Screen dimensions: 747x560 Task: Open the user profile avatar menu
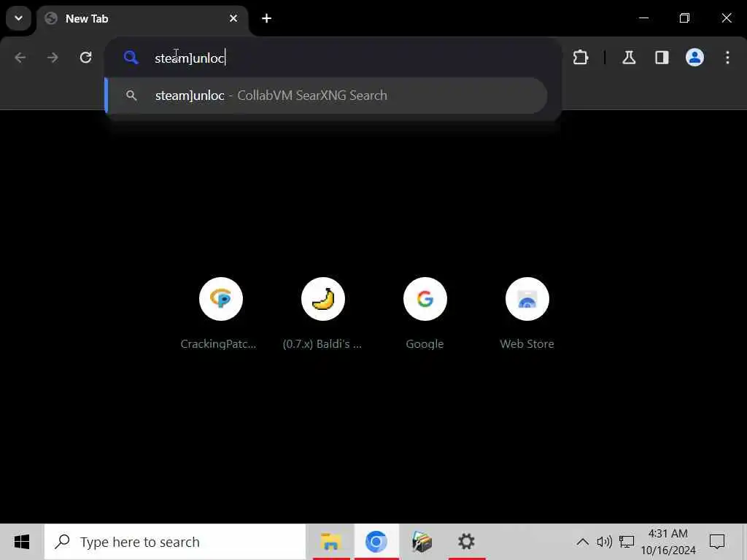click(x=694, y=58)
